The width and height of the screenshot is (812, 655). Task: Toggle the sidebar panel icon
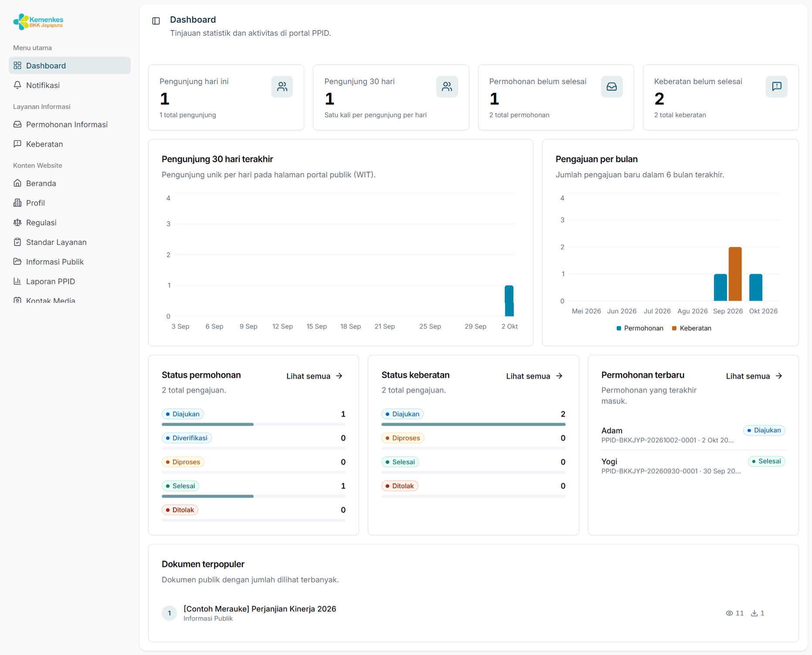[x=156, y=21]
